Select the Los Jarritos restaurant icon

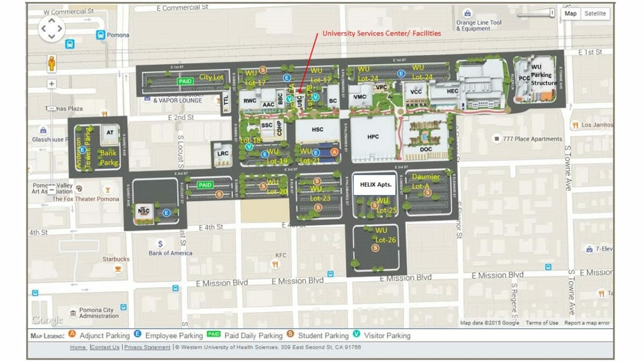(x=575, y=125)
